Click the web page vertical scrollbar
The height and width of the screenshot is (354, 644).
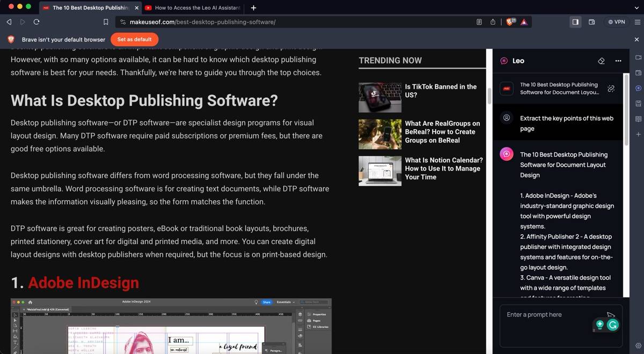pyautogui.click(x=489, y=95)
